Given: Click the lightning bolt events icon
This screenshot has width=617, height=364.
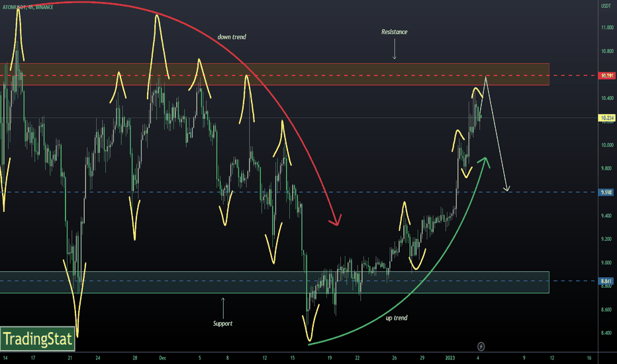Looking at the screenshot, I should (481, 346).
